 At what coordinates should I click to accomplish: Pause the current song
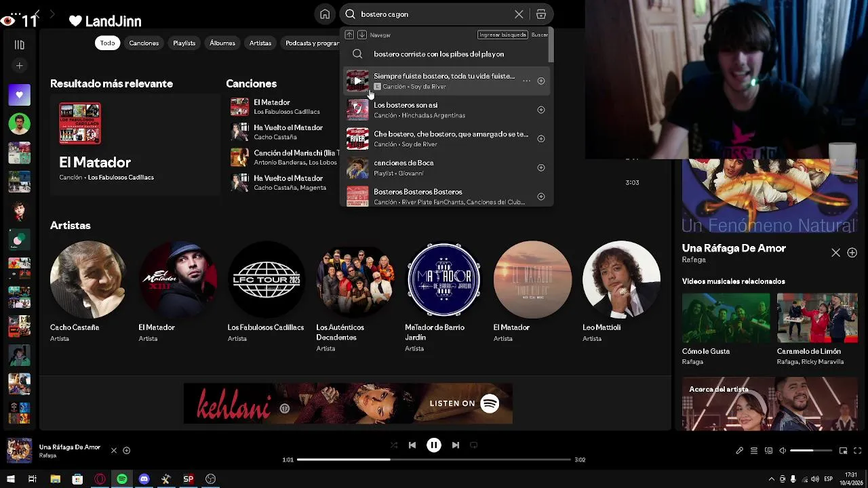434,445
